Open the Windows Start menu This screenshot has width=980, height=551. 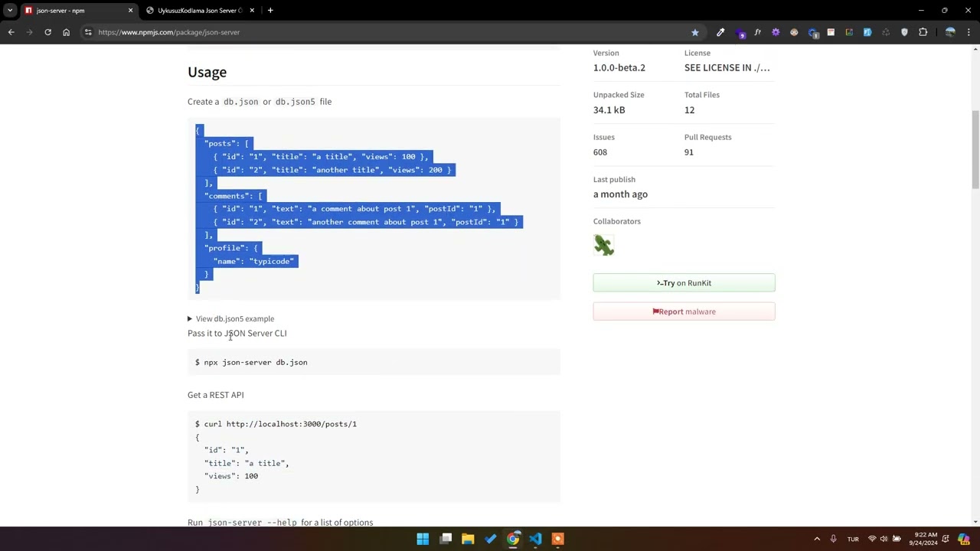pos(423,539)
